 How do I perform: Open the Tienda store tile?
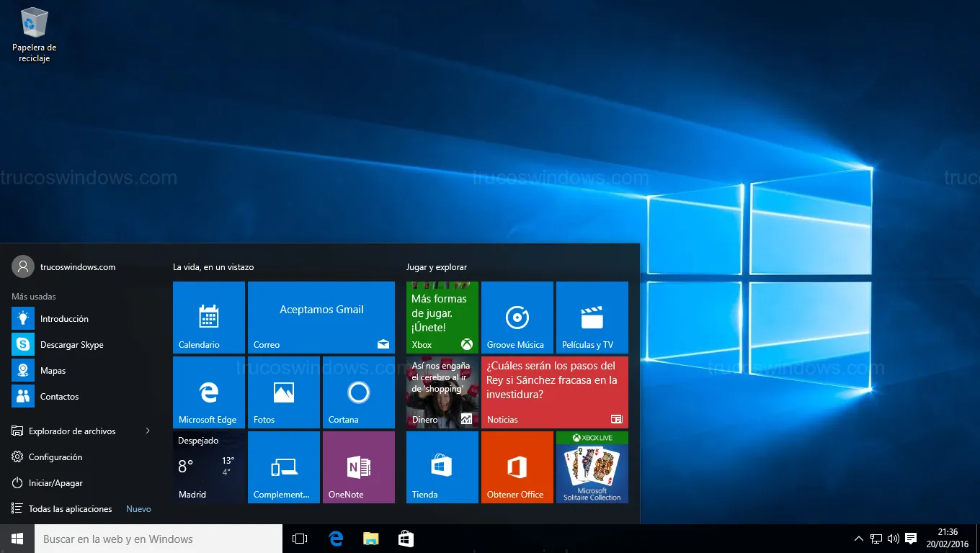[442, 467]
